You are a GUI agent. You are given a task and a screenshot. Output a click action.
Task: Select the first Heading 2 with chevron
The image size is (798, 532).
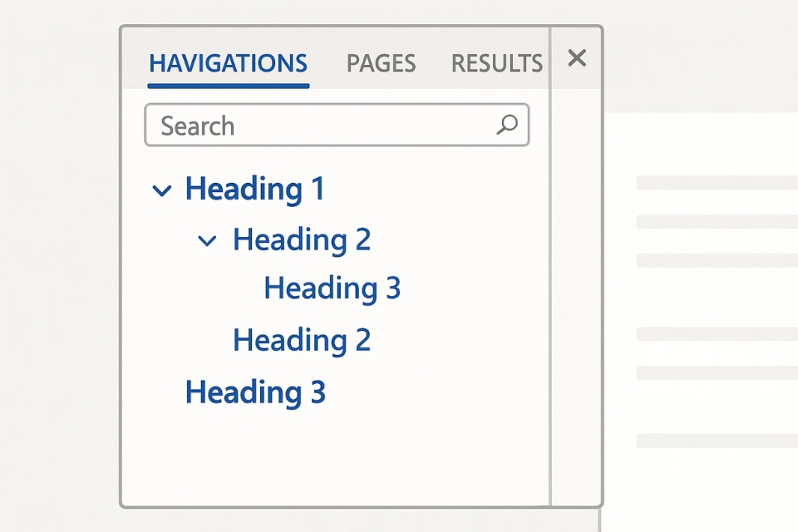tap(301, 240)
